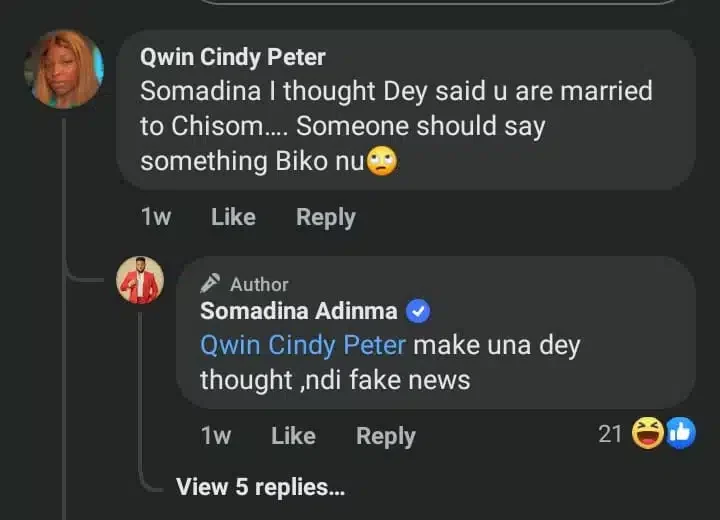Click the Author pencil icon

[x=210, y=284]
